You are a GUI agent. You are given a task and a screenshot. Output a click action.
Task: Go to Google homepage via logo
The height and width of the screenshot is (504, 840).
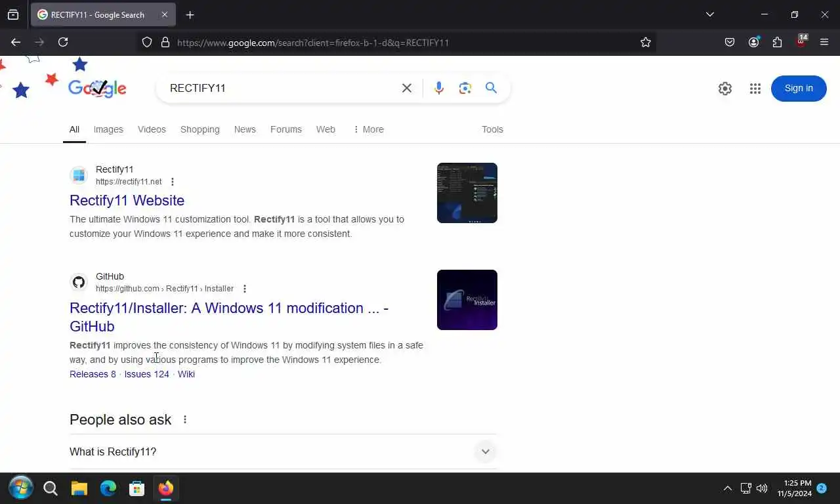click(97, 88)
